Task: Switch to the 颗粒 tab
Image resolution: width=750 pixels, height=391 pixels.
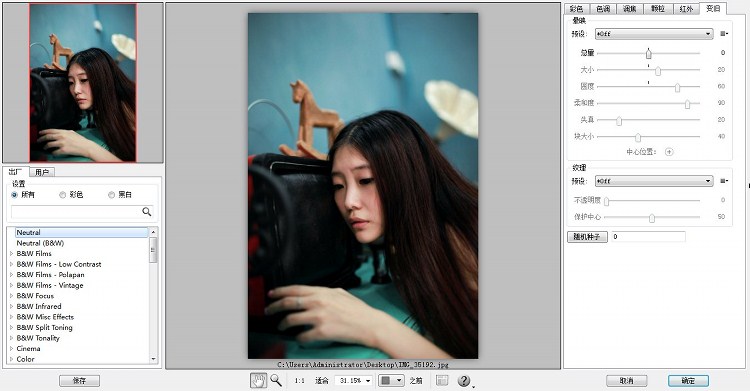Action: (658, 9)
